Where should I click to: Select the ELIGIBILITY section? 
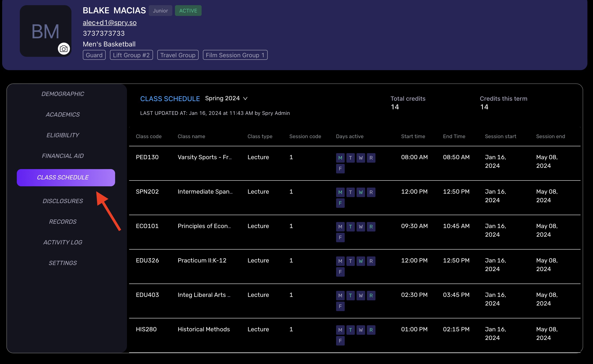point(63,135)
